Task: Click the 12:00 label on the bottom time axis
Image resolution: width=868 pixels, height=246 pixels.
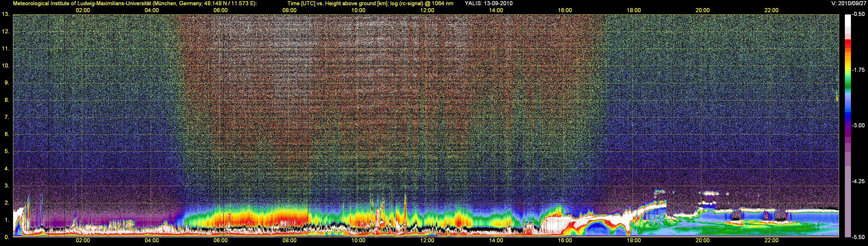Action: coord(427,241)
